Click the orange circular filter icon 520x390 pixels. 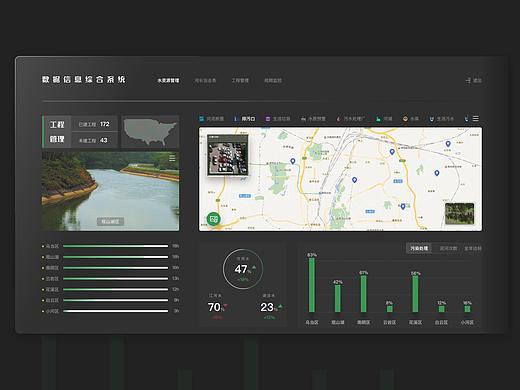pos(405,119)
